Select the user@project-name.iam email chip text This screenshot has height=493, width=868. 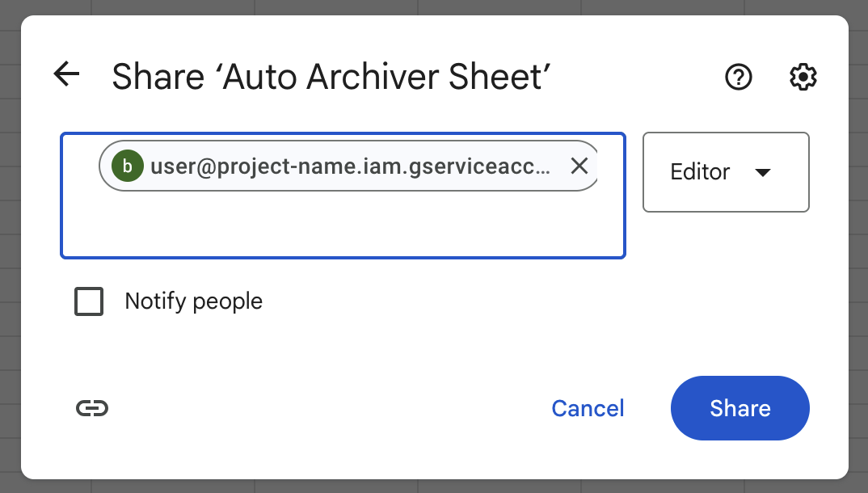[x=351, y=166]
